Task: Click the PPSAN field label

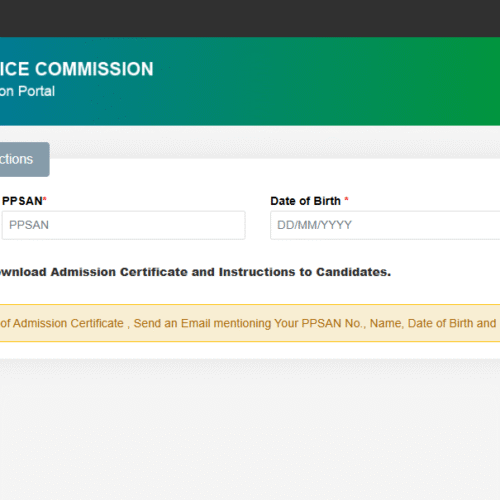Action: (22, 201)
